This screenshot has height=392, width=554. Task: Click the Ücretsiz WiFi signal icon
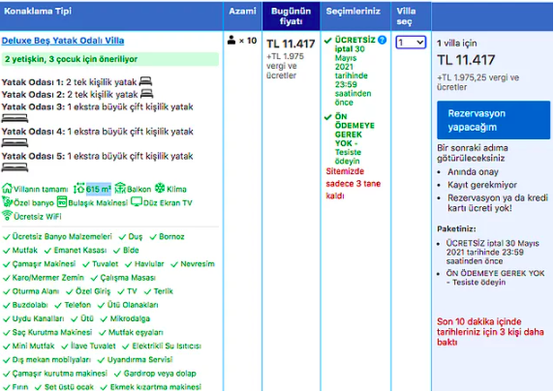[x=7, y=215]
